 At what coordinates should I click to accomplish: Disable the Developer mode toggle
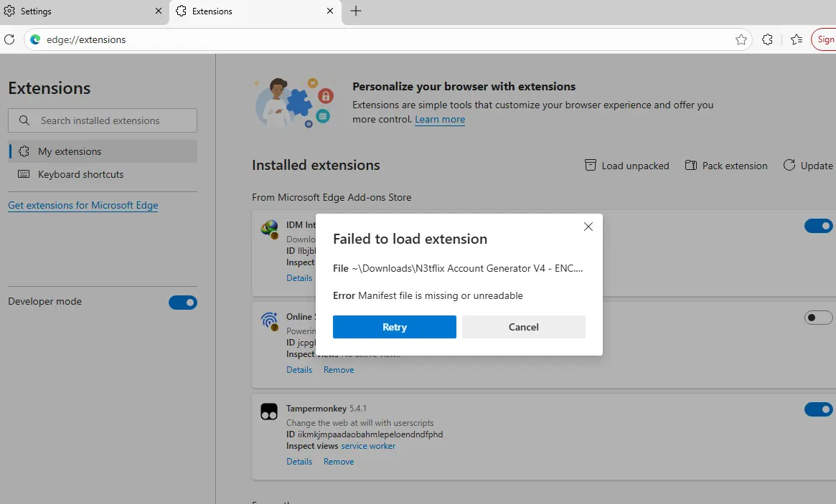(183, 303)
